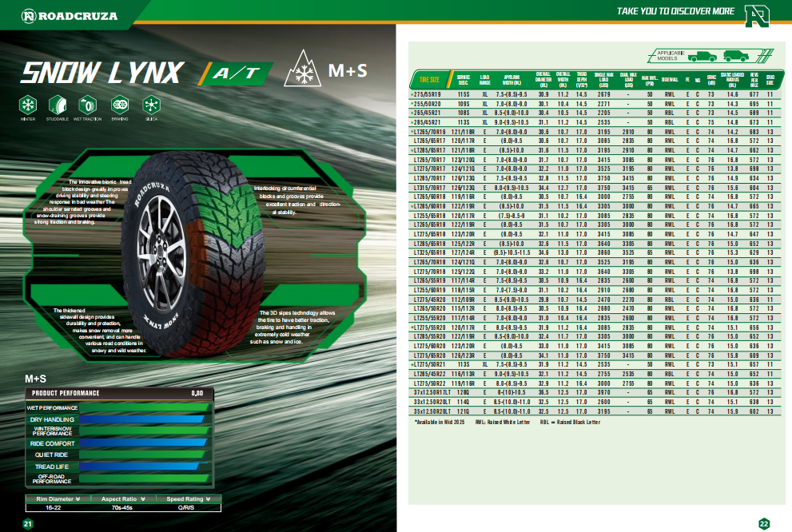Click the 'TAKE YOU TO DISCOVER MORE' slogan

tap(675, 11)
